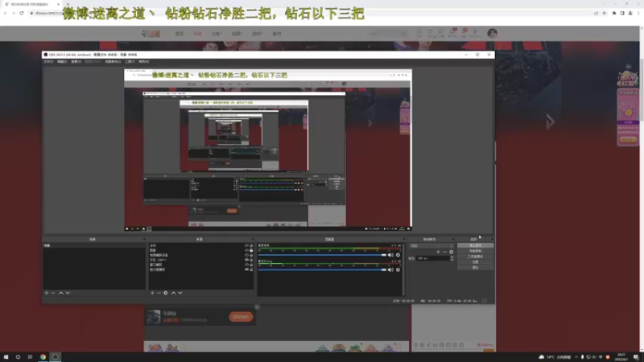This screenshot has width=644, height=362.
Task: Toggle visibility eye of the 窗口捕获 source
Action: tap(247, 265)
